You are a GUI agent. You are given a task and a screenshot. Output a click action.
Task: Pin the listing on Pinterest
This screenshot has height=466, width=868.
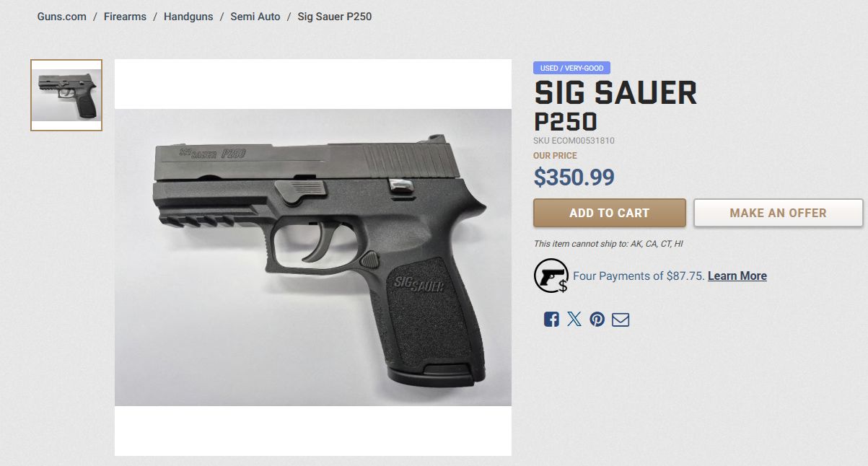597,320
